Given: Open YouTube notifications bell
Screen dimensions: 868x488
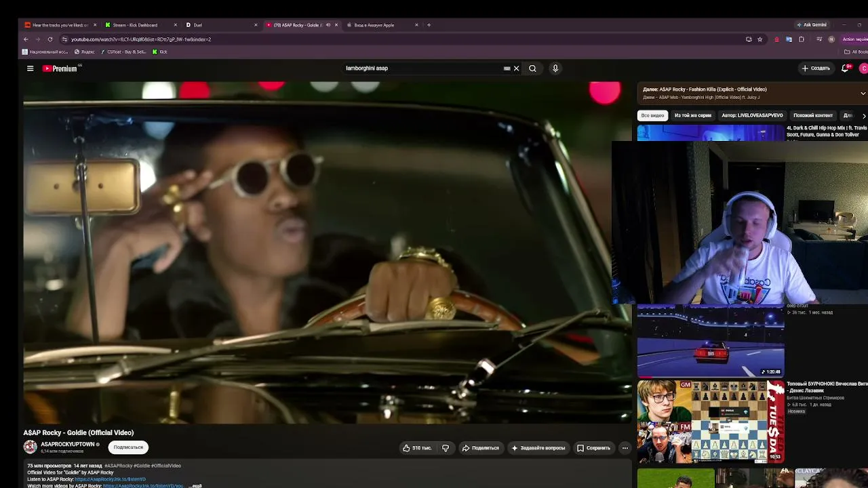Looking at the screenshot, I should pos(845,68).
